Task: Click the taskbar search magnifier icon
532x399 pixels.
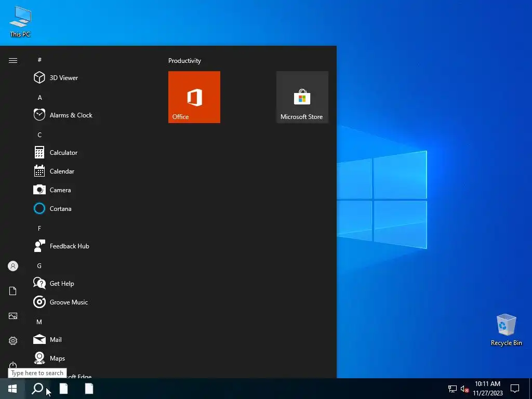Action: click(37, 389)
